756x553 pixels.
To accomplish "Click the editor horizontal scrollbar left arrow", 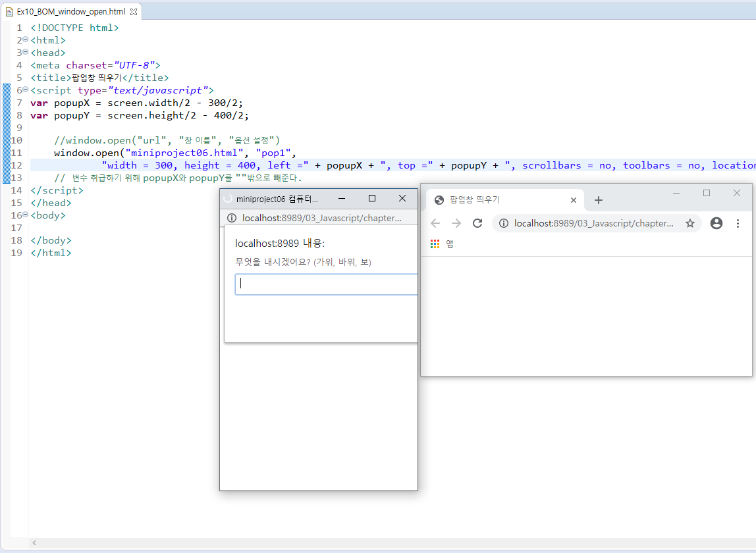I will click(34, 543).
